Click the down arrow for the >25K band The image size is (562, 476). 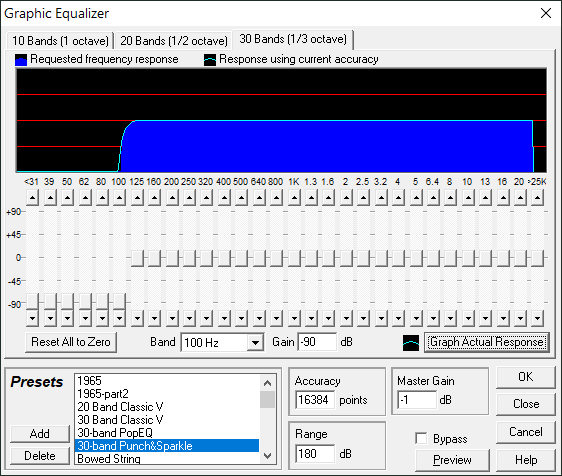pos(537,318)
